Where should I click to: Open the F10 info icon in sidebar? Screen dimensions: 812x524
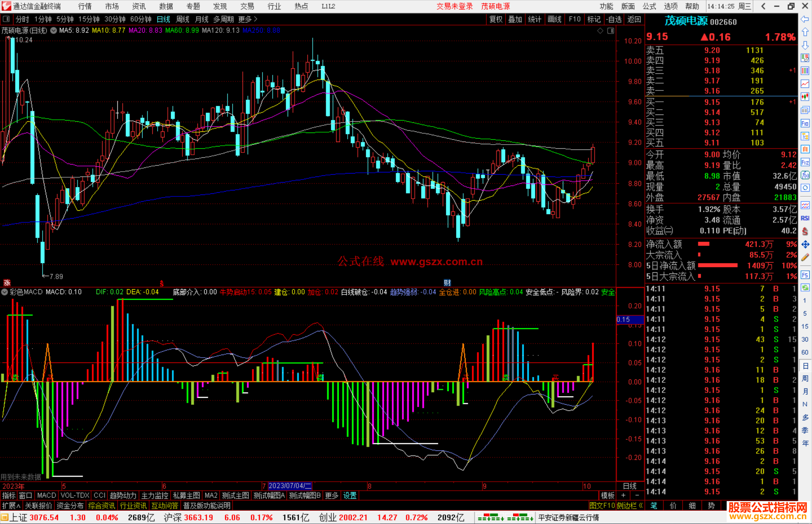[805, 124]
